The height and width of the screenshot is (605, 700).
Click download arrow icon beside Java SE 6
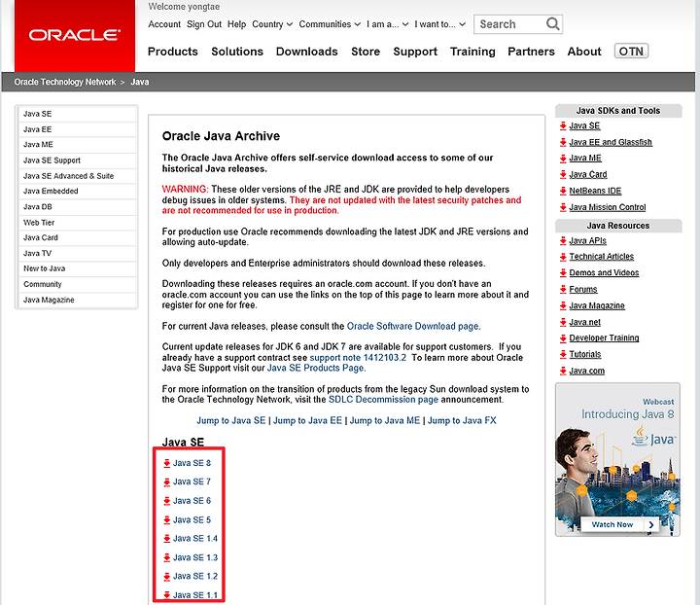167,502
